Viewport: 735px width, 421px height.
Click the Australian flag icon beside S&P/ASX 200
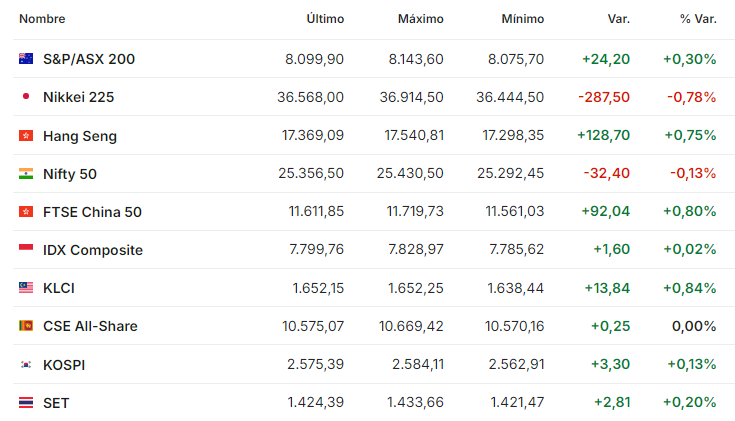[26, 59]
